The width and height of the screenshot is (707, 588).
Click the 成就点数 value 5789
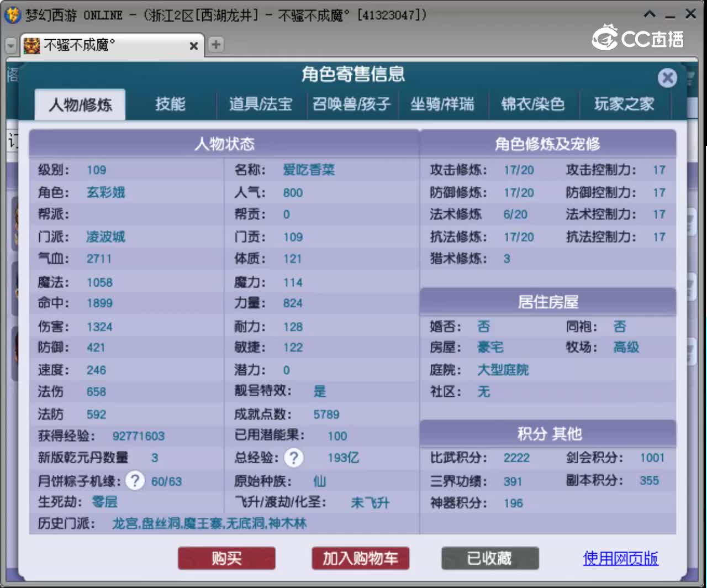click(326, 414)
